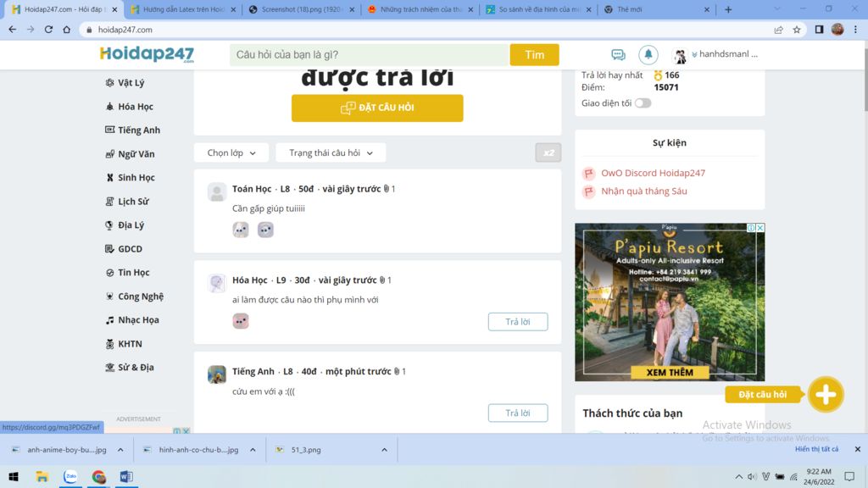Select the Sinh Học DNA icon
Viewport: 868px width, 488px height.
(109, 178)
